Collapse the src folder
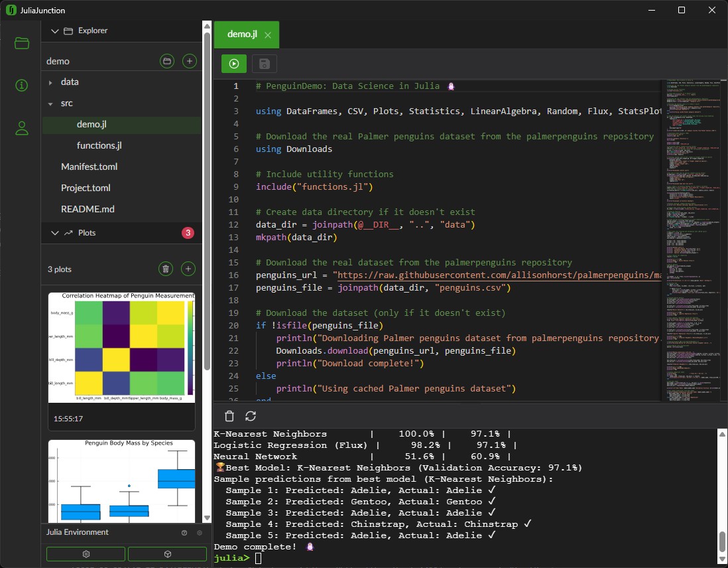This screenshot has height=568, width=728. (x=50, y=104)
